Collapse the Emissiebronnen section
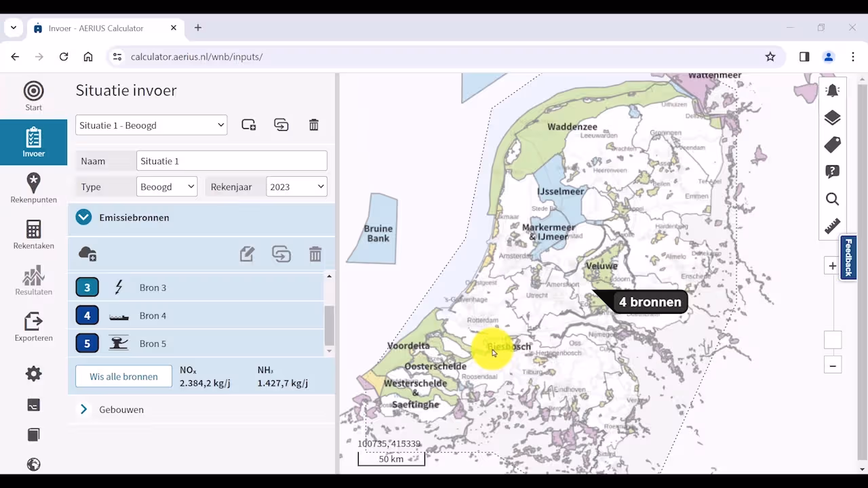This screenshot has height=488, width=868. pos(83,218)
